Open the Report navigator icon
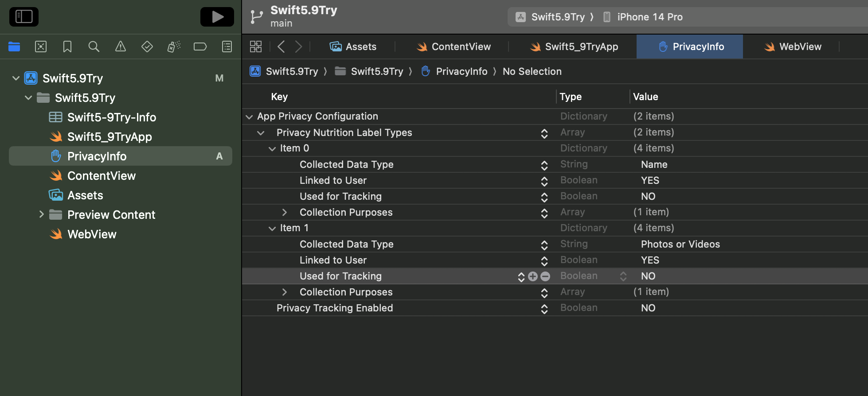 pos(227,47)
